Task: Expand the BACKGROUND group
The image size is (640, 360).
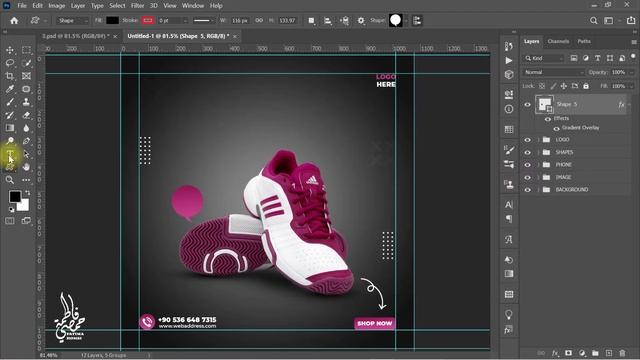Action: pos(538,190)
